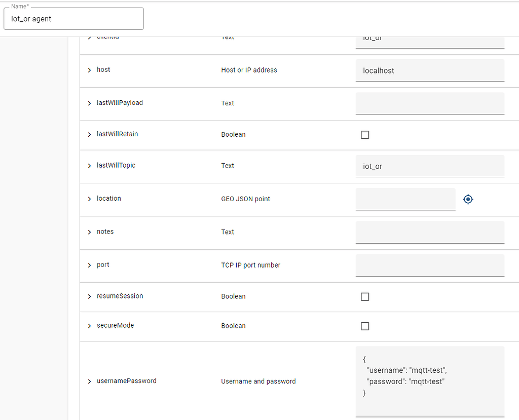The image size is (519, 420).
Task: Click the notes text field
Action: (430, 232)
